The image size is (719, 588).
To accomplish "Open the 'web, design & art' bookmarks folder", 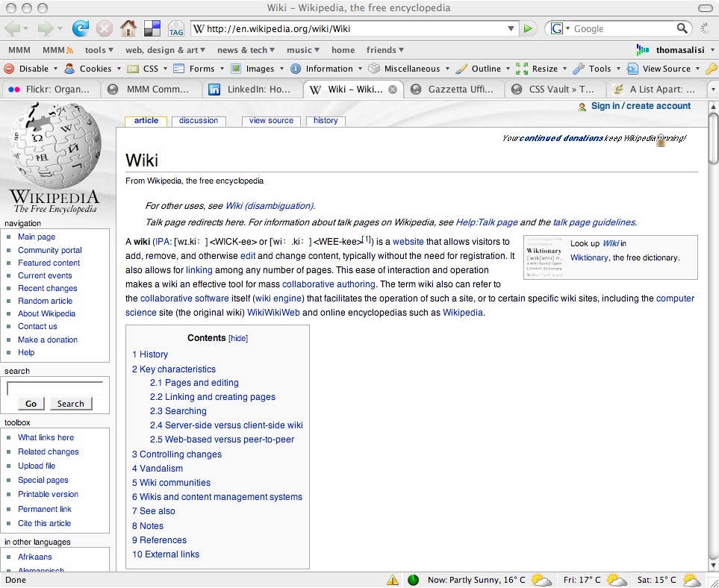I will click(x=166, y=50).
